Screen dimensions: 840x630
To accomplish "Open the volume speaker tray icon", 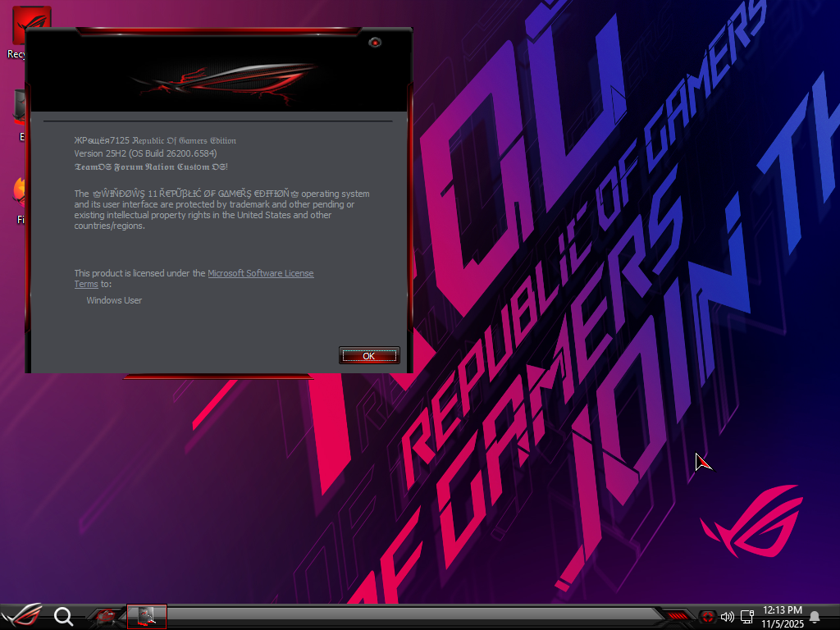I will pos(727,617).
